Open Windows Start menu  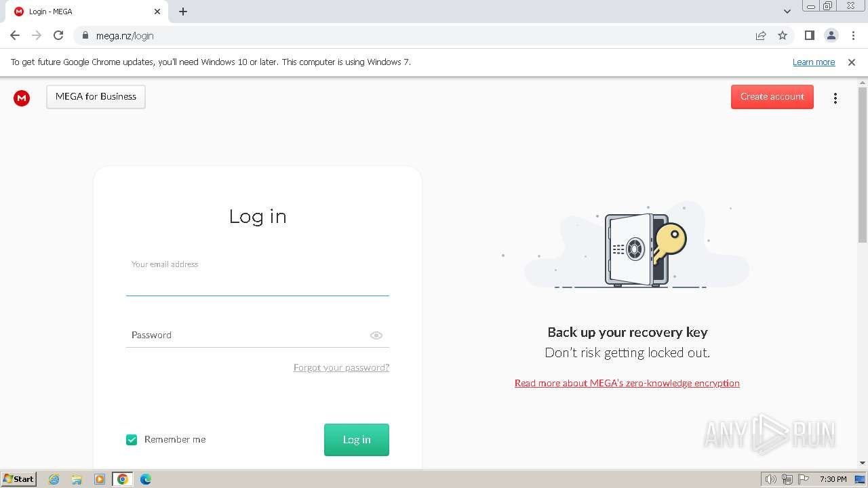[x=19, y=479]
